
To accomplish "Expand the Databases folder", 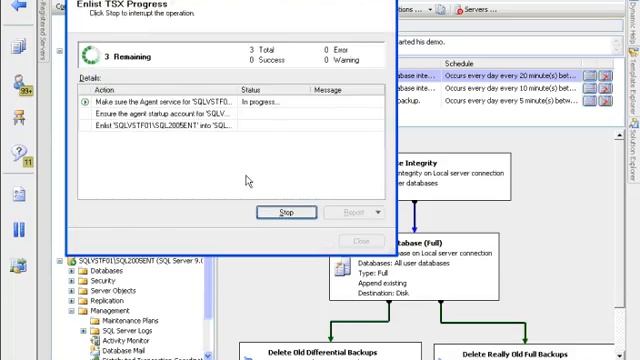I will [x=71, y=271].
